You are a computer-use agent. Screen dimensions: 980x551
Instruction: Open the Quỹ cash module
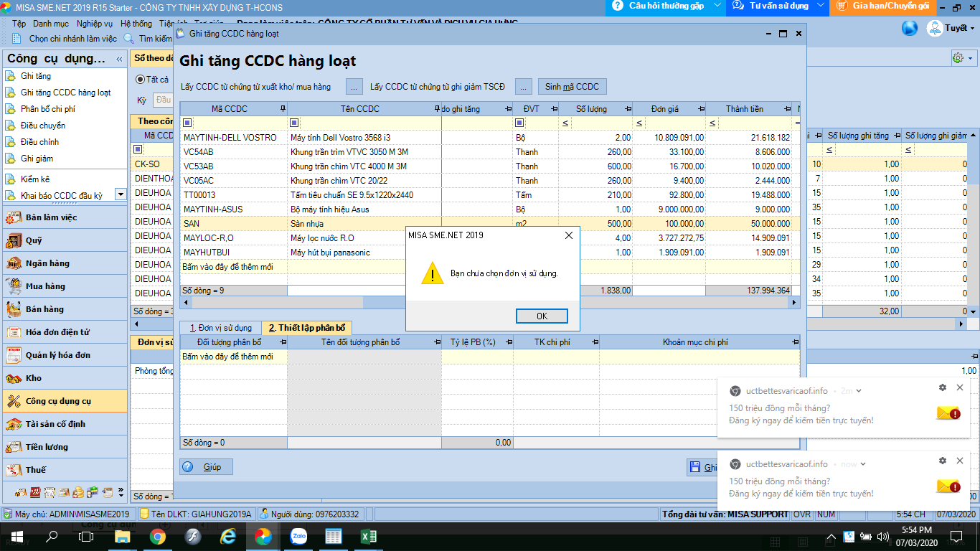64,240
